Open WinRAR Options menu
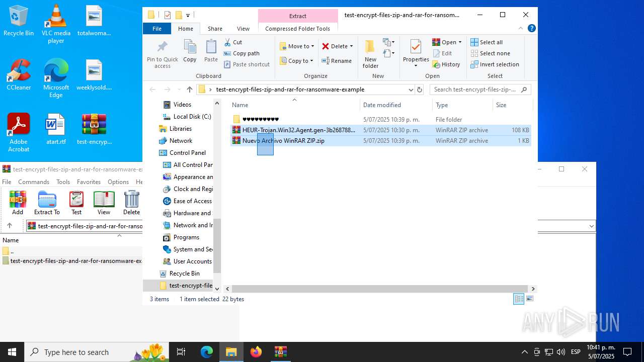Image resolution: width=644 pixels, height=362 pixels. (x=118, y=182)
